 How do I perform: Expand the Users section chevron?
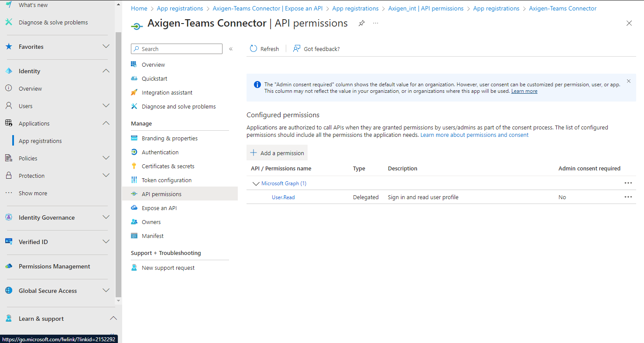click(x=106, y=106)
